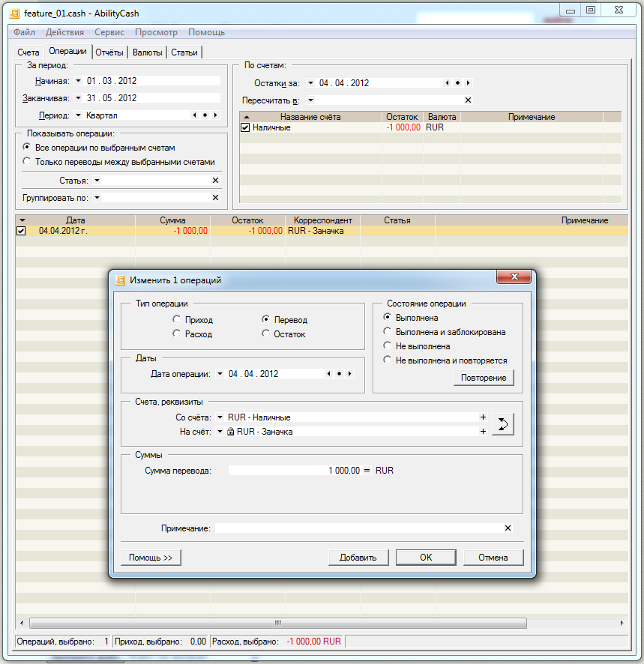Clear the Группировать по filter with X icon

(215, 198)
